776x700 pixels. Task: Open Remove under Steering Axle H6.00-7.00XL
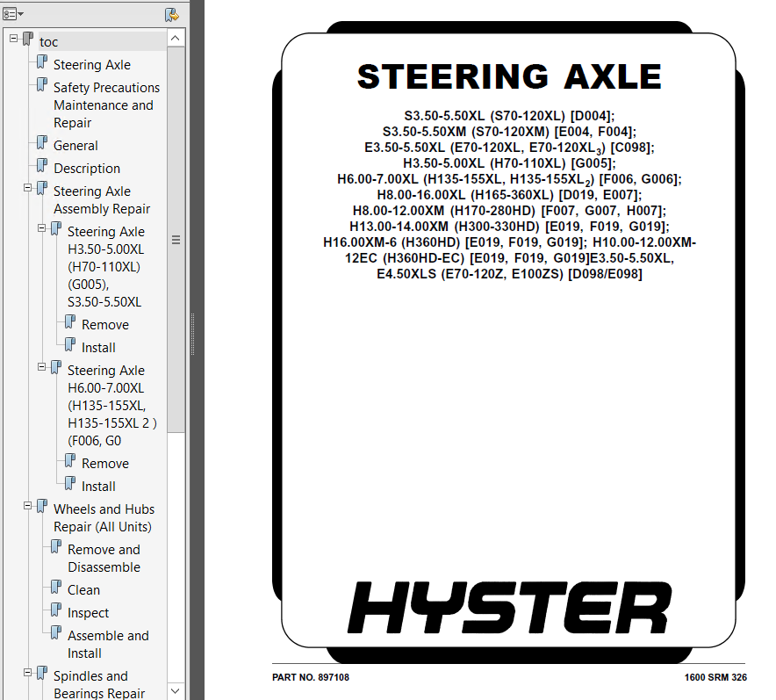[105, 464]
